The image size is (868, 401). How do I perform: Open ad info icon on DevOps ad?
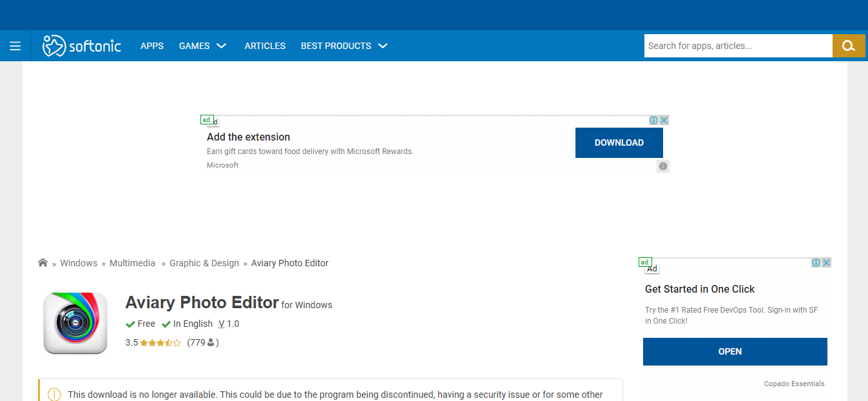pos(816,263)
